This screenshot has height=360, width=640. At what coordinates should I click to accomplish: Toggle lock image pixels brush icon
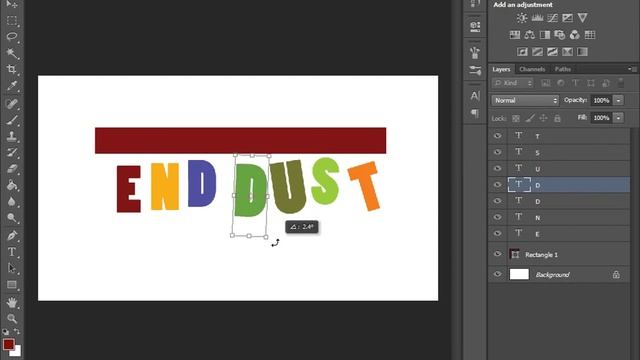(x=530, y=118)
